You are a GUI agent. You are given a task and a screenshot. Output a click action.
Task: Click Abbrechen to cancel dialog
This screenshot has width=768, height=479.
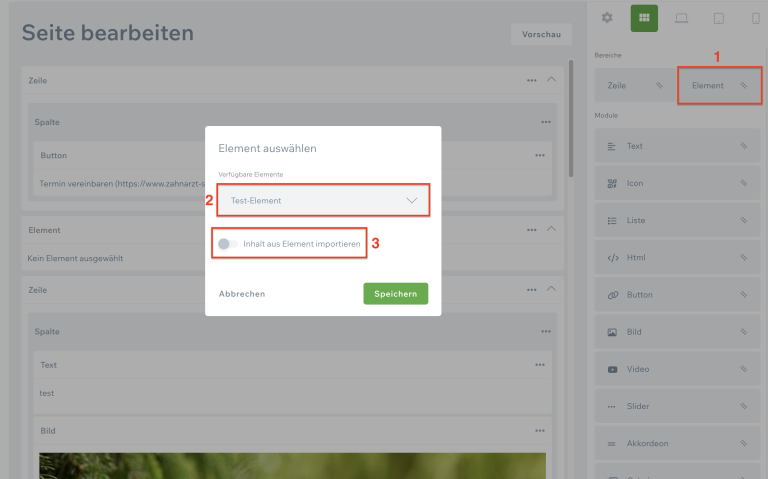pyautogui.click(x=242, y=294)
